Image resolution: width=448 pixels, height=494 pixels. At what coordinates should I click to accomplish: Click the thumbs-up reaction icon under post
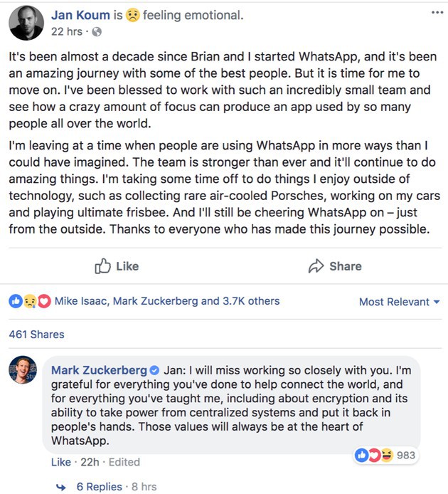16,301
